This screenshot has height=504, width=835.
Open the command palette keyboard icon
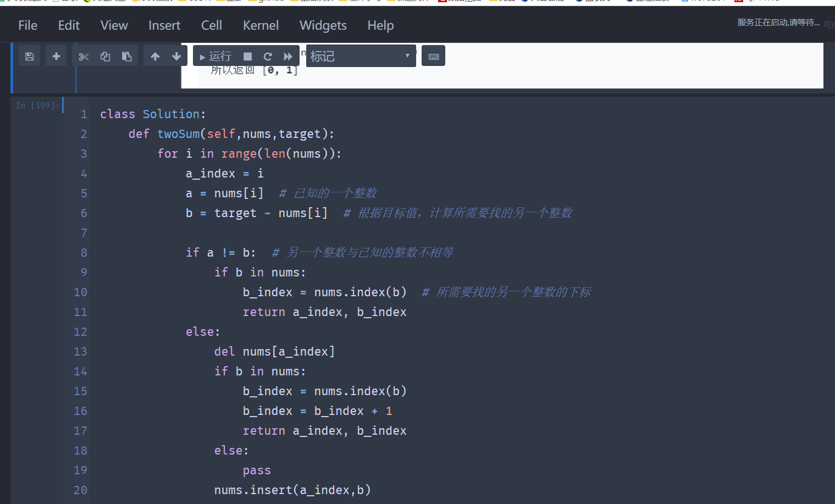pos(433,56)
